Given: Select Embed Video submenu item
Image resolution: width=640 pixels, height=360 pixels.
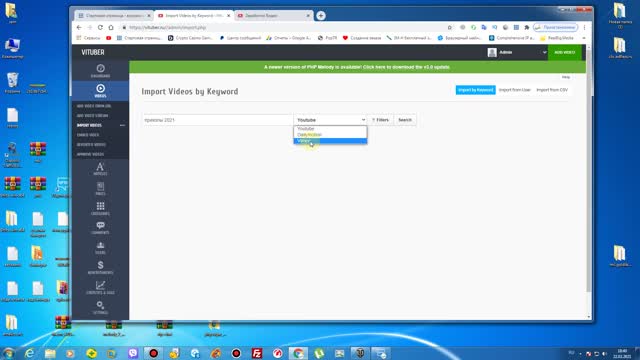Looking at the screenshot, I should click(88, 135).
